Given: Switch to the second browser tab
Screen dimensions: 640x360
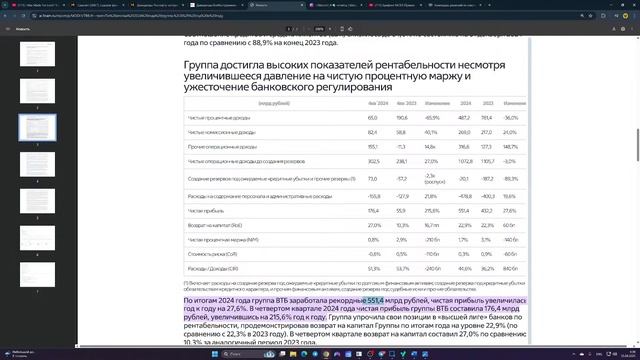Looking at the screenshot, I should [x=97, y=5].
